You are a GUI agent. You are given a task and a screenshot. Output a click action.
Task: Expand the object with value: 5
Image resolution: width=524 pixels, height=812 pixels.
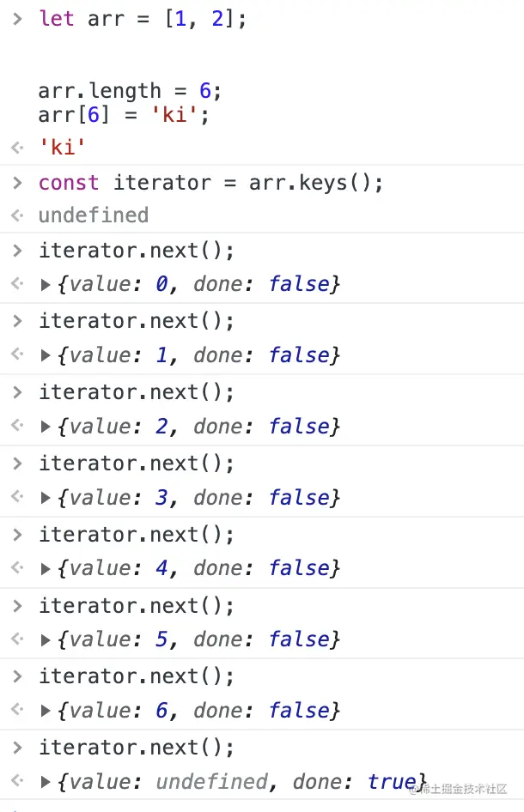coord(46,640)
